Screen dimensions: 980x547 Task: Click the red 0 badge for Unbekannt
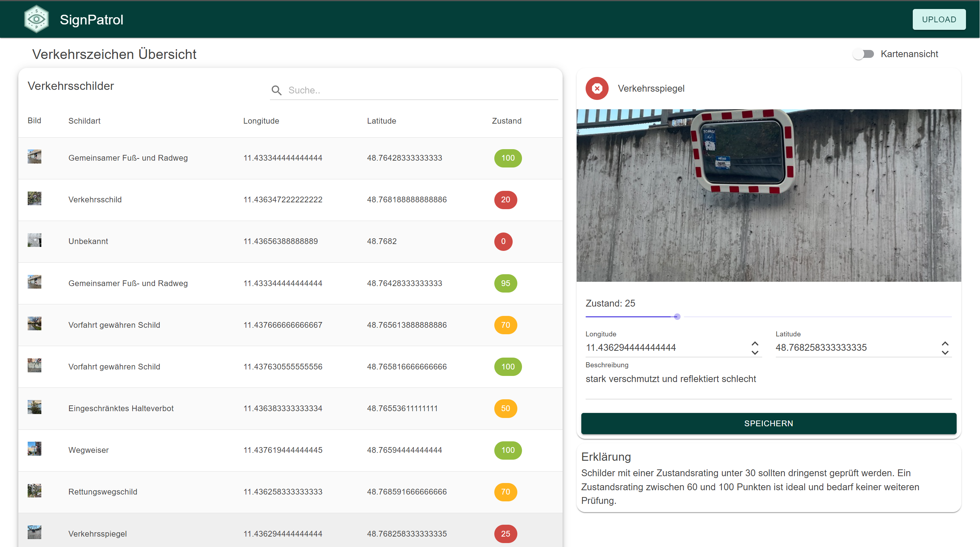click(503, 242)
